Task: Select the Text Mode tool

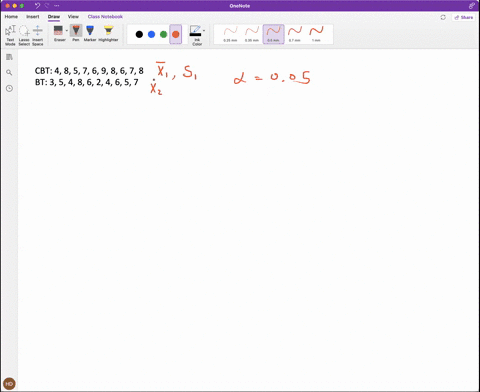Action: [10, 35]
